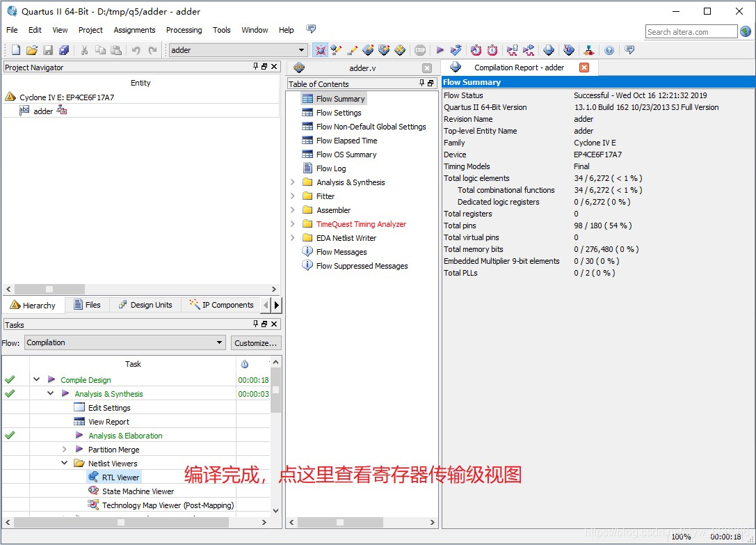Click the blue Help question mark icon
The image size is (756, 545).
tap(609, 49)
